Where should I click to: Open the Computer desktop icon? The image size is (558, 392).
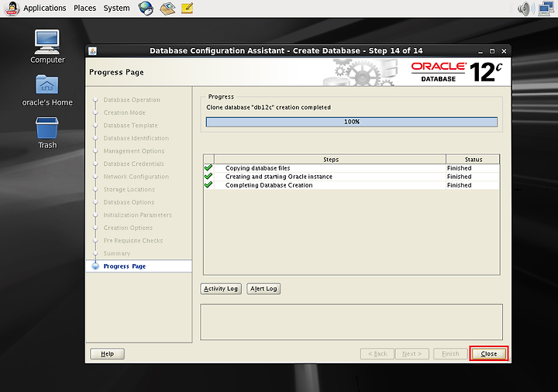[x=47, y=46]
